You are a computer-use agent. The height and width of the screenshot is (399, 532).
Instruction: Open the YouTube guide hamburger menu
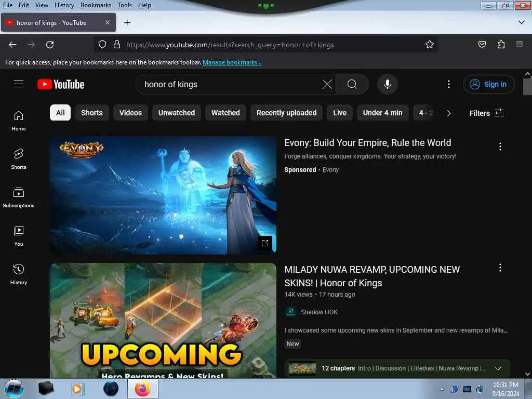pos(19,84)
